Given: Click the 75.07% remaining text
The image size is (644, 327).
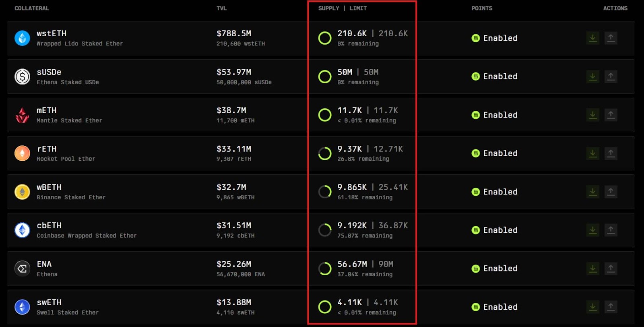Looking at the screenshot, I should coord(365,236).
